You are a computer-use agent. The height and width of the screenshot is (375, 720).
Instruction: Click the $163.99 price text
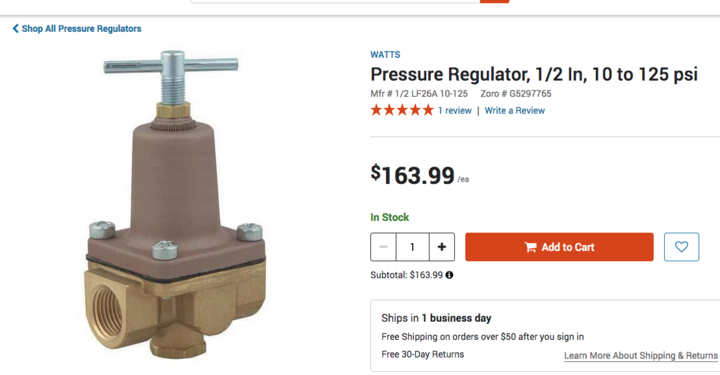pos(413,175)
